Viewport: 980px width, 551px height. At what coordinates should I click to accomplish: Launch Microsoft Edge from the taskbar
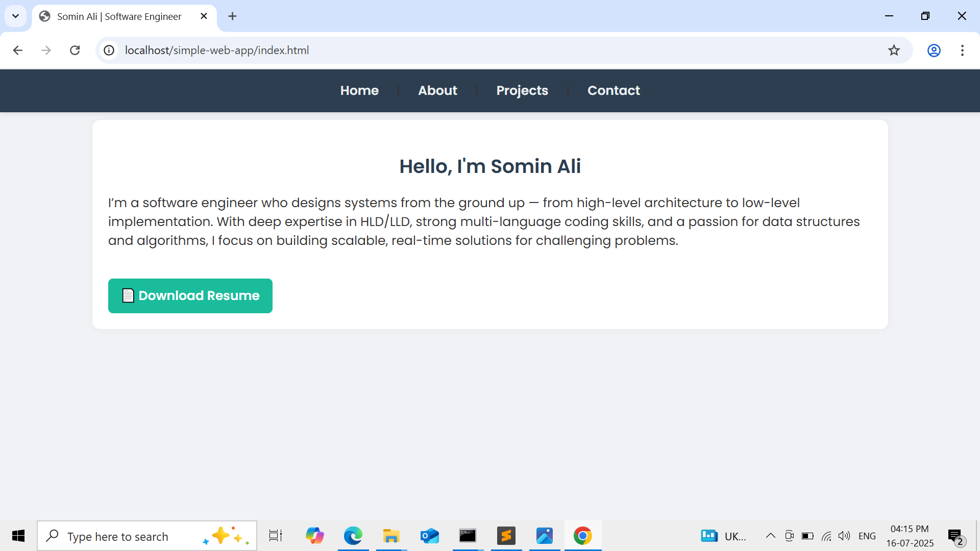(x=353, y=536)
